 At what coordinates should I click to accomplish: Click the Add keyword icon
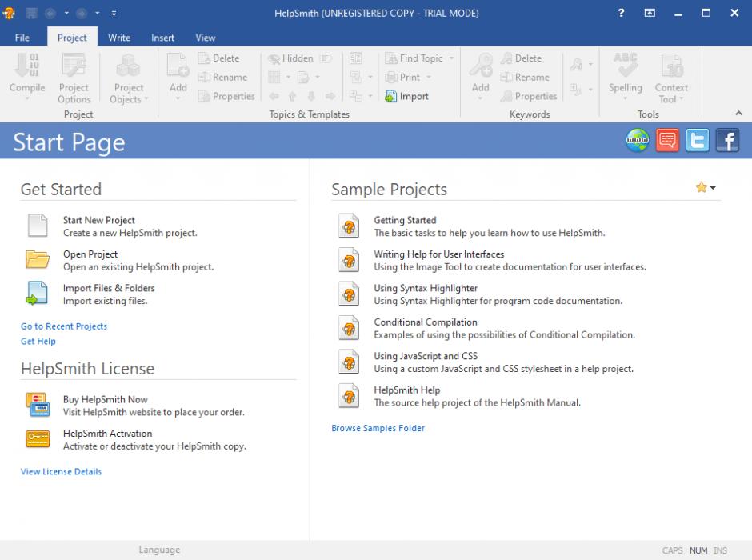(x=481, y=66)
